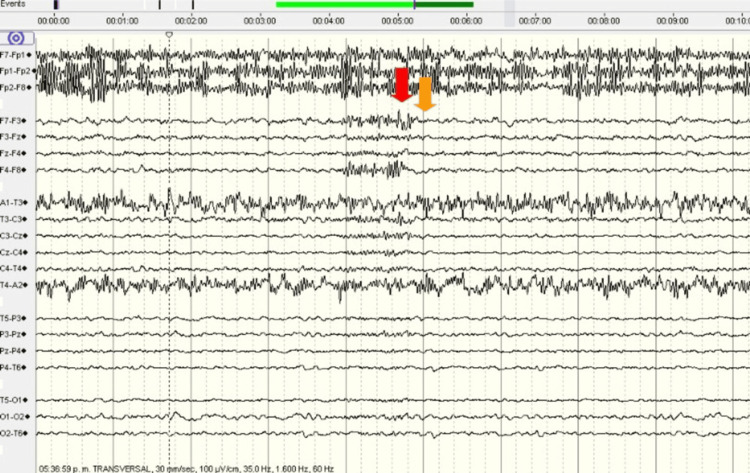Click the purple position marker on green bar
The width and height of the screenshot is (750, 473).
[415, 5]
